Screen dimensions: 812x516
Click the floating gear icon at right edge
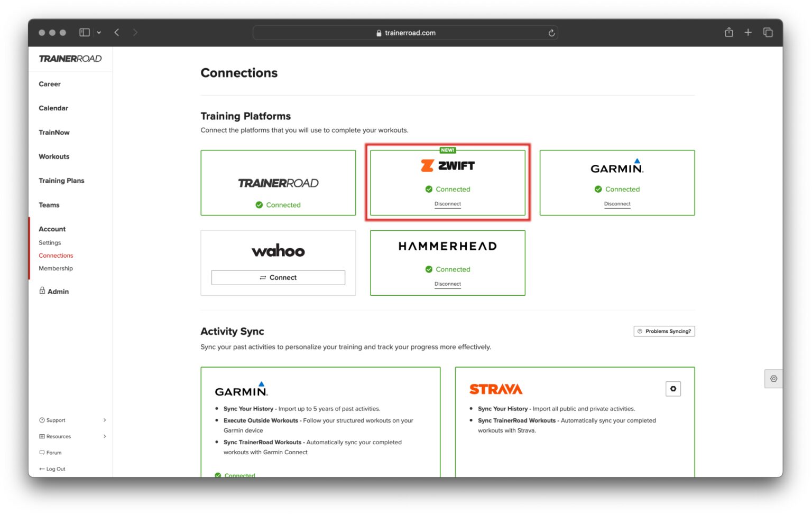coord(773,379)
